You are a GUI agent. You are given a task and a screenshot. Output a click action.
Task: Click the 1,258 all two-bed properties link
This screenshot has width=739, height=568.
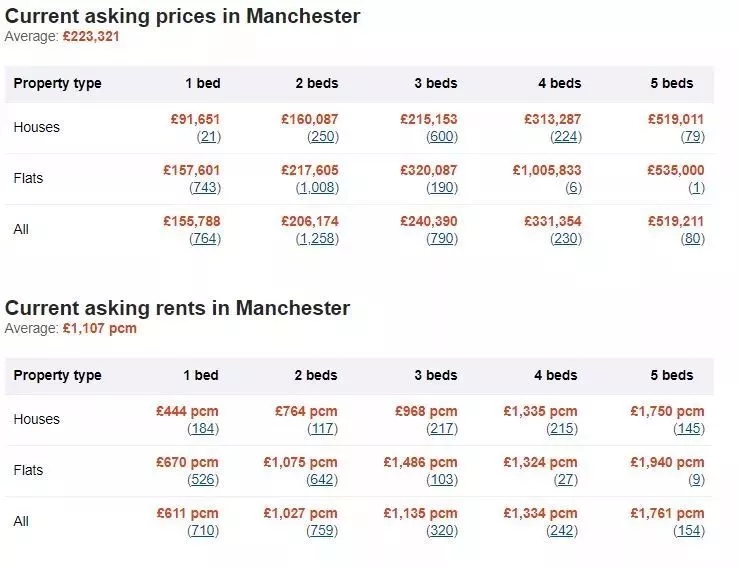click(x=317, y=239)
